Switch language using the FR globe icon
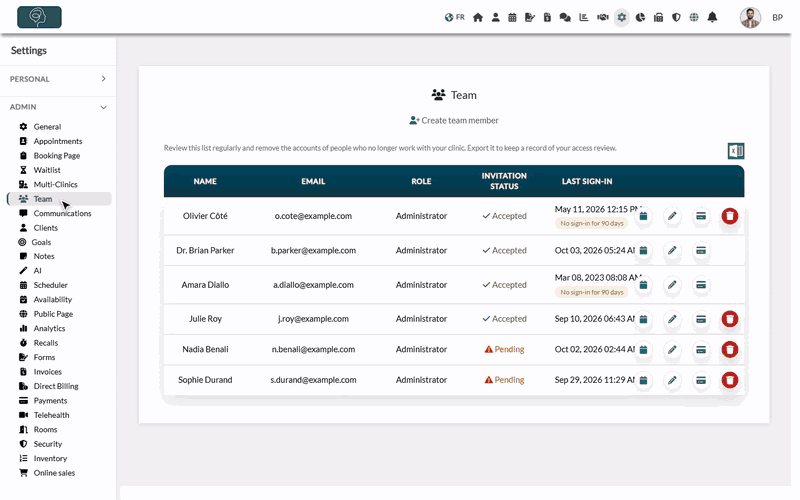 click(454, 17)
